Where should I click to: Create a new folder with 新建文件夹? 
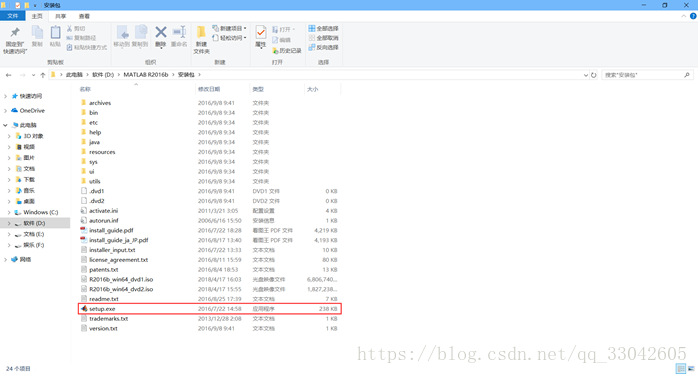[x=201, y=40]
